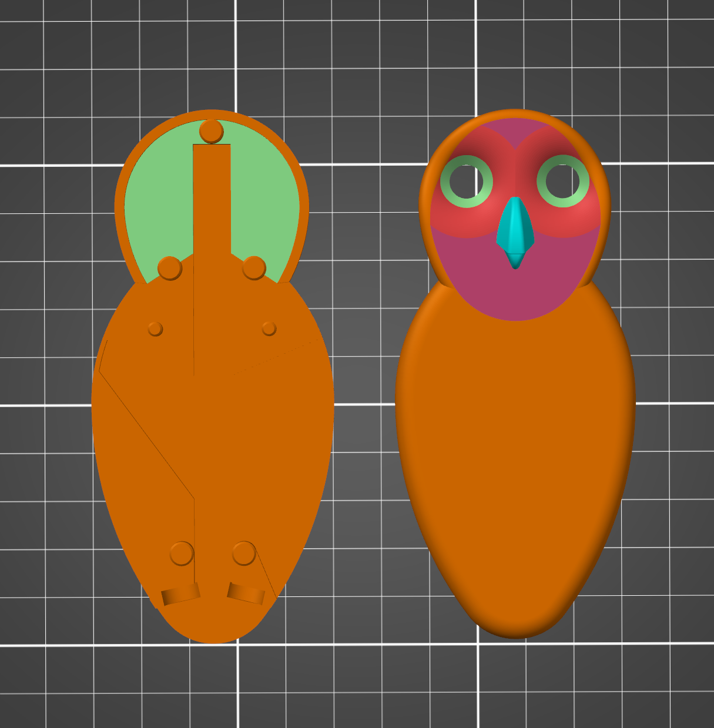The width and height of the screenshot is (714, 728).
Task: Click the lower left round peg on back-view model
Action: (x=182, y=553)
